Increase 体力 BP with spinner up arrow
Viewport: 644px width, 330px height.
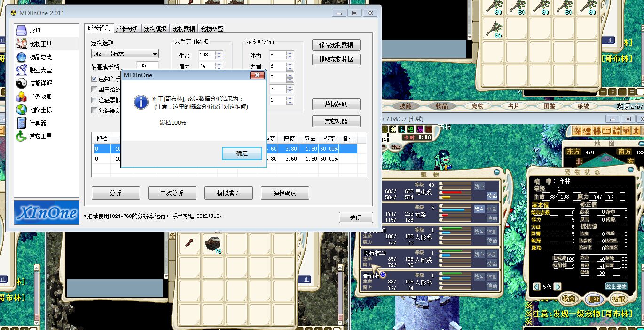pos(290,53)
